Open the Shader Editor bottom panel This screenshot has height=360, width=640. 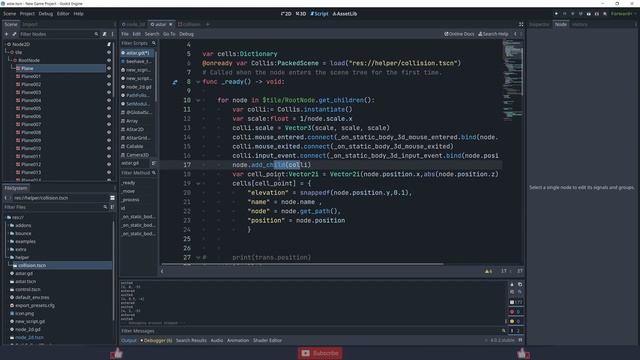click(267, 340)
